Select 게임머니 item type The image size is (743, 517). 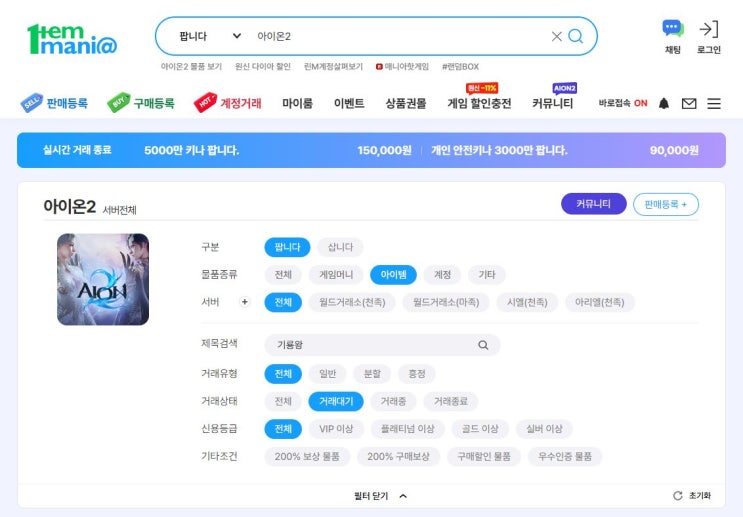coord(336,274)
